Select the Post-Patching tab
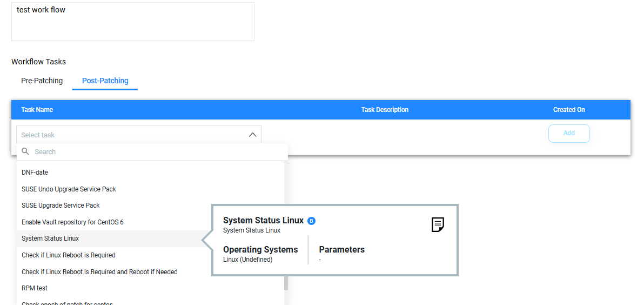Screen dimensions: 644x305 105,81
